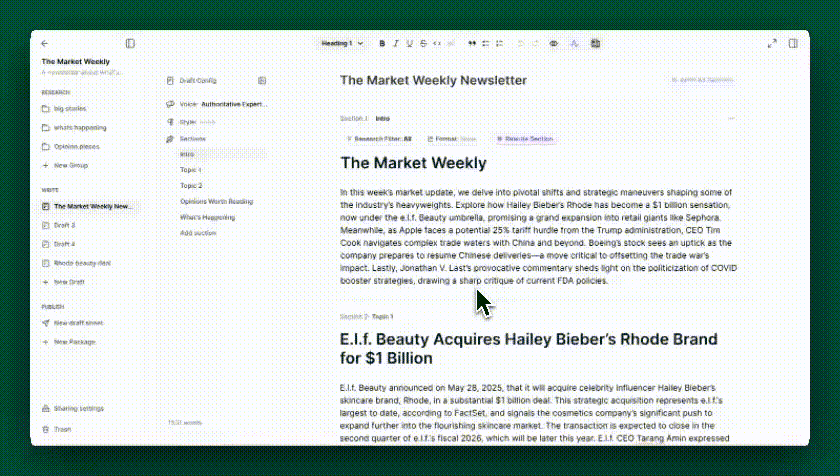Screen dimensions: 840x476
Task: Go back using the left arrow icon
Action: pyautogui.click(x=44, y=43)
